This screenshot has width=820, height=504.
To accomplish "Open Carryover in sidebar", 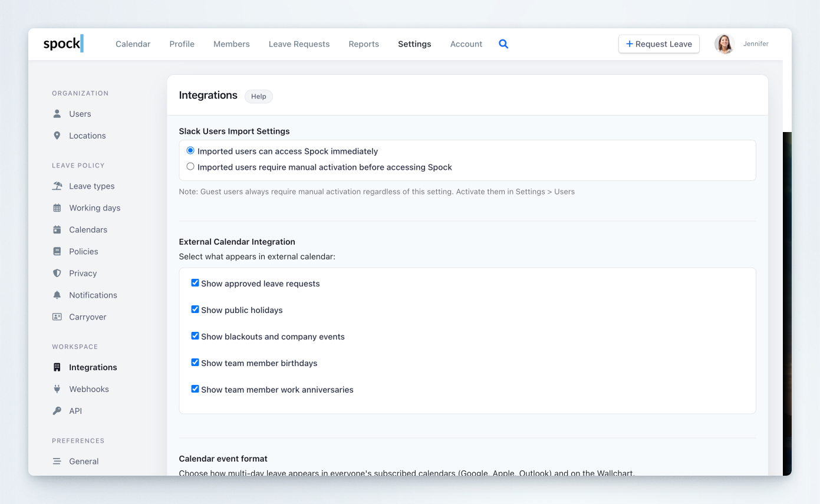I will pos(88,317).
